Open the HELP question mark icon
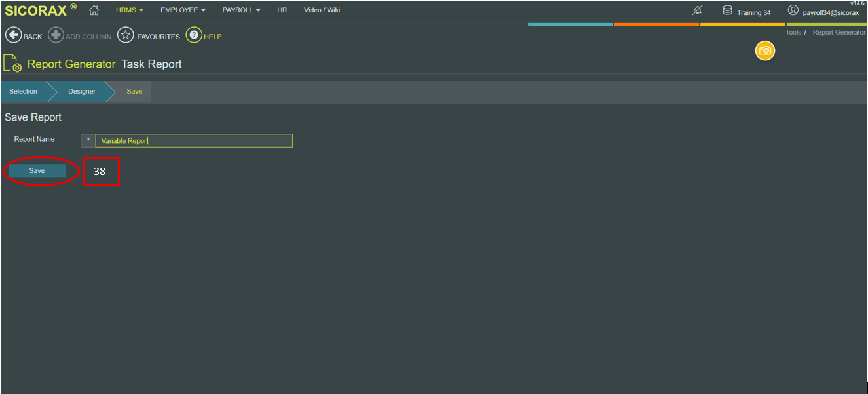The height and width of the screenshot is (394, 868). click(194, 35)
